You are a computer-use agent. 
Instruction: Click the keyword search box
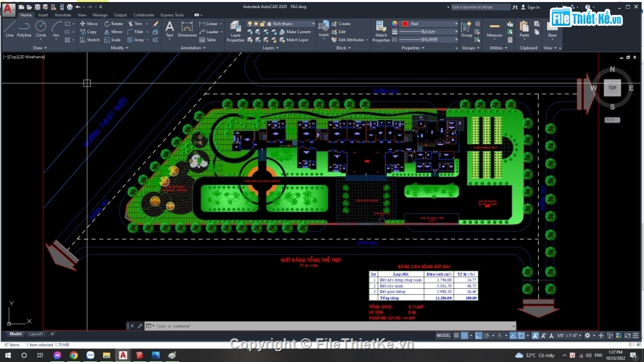coord(480,7)
